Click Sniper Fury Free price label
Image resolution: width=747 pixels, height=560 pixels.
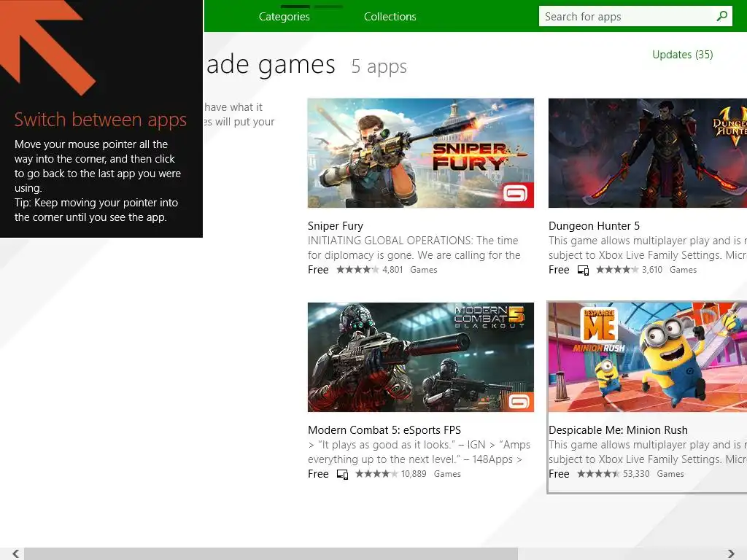point(318,270)
